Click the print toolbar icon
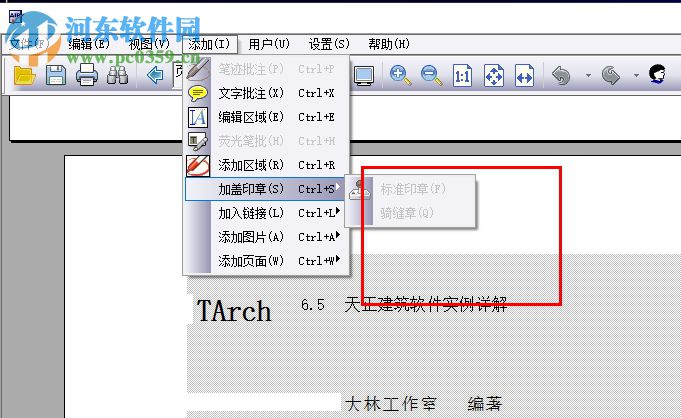 (x=87, y=75)
